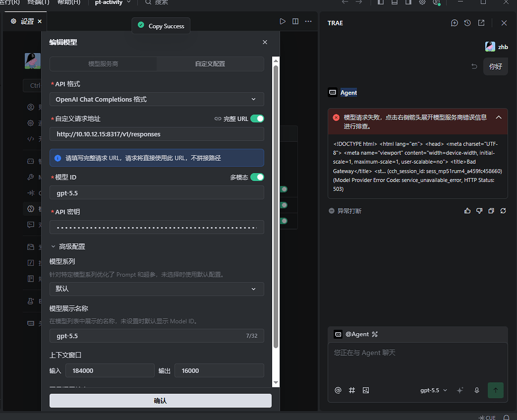The width and height of the screenshot is (517, 420).
Task: Copy the Agent response
Action: pos(491,211)
